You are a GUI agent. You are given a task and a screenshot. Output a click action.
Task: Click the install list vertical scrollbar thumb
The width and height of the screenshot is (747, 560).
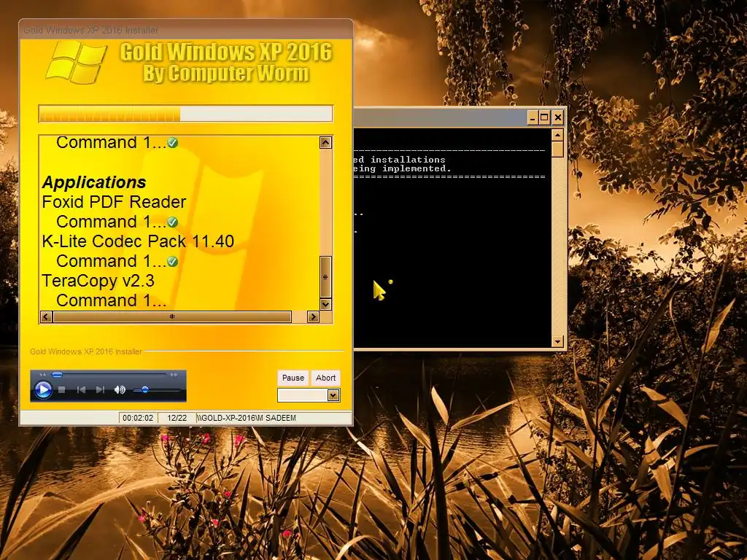pos(325,276)
